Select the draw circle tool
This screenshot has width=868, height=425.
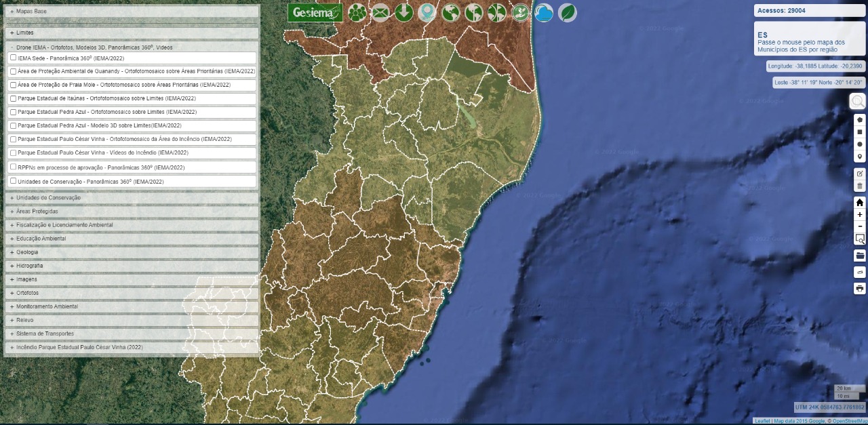pos(860,144)
